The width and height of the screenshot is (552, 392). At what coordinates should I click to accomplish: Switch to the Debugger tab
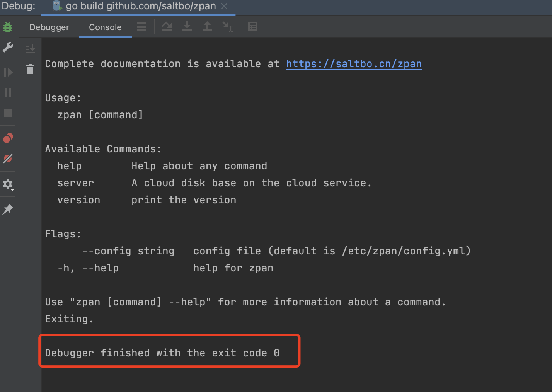click(x=49, y=27)
